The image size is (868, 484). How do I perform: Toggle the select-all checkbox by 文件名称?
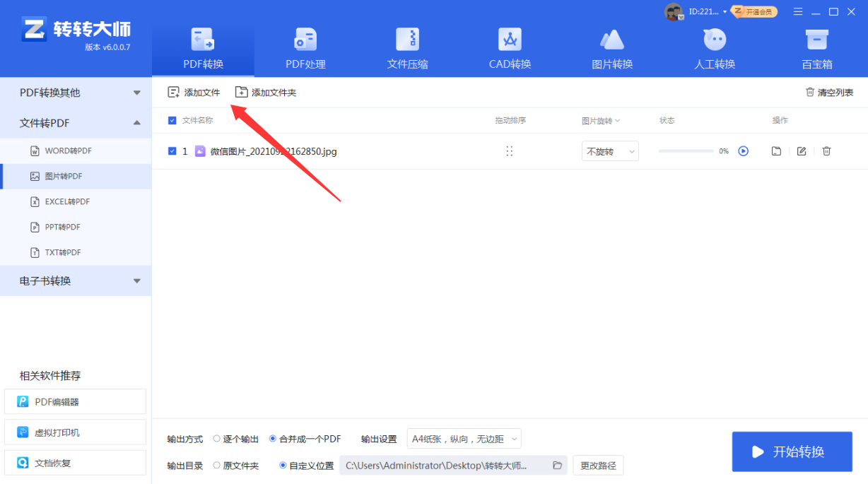click(x=172, y=120)
